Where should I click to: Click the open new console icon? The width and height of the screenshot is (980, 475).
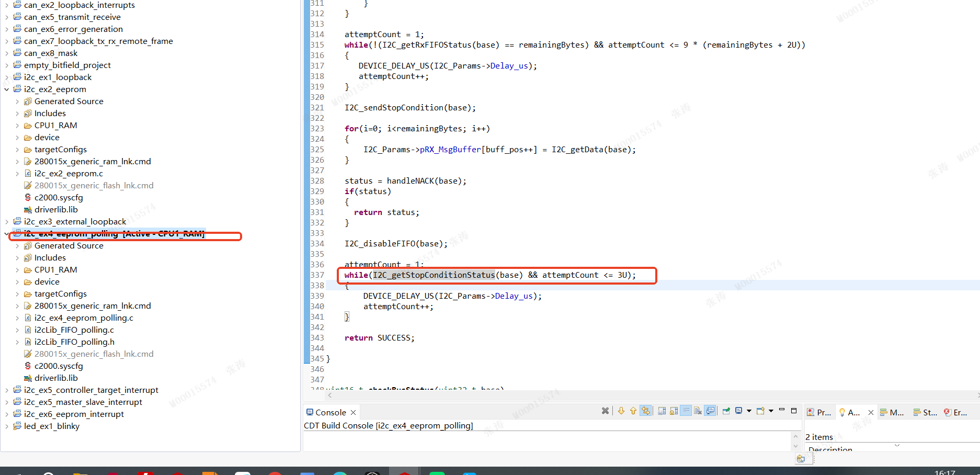(761, 411)
